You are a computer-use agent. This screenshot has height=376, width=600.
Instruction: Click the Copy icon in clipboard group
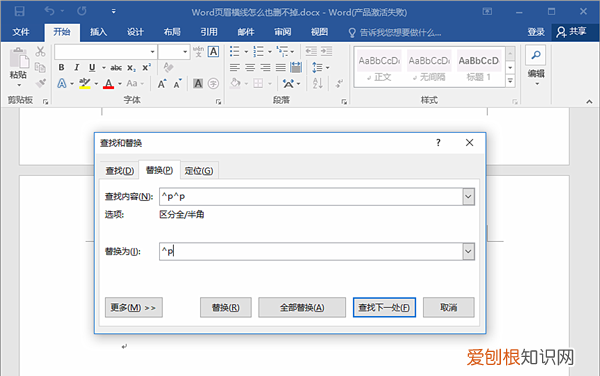coord(40,68)
